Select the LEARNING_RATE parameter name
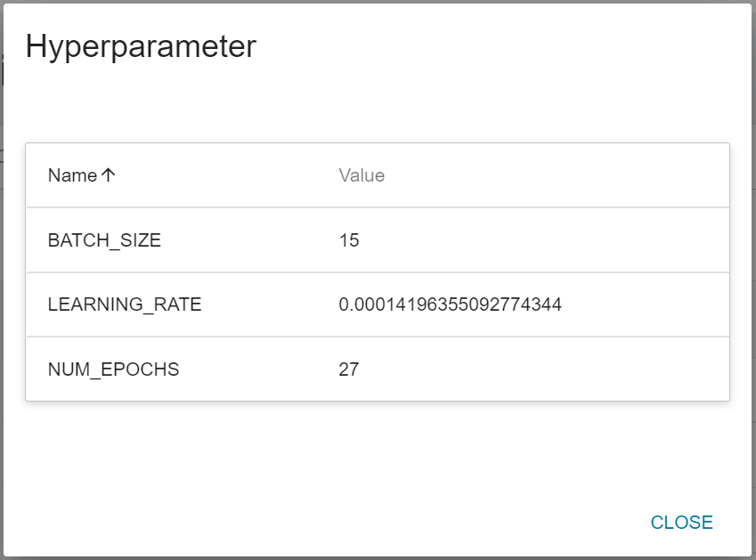 pyautogui.click(x=125, y=304)
